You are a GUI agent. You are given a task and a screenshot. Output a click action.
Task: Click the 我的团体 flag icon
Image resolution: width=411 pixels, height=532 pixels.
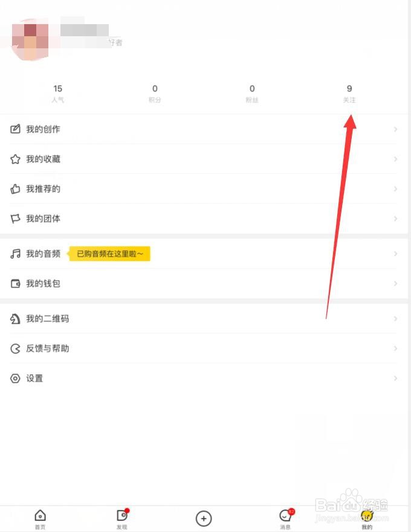click(16, 219)
